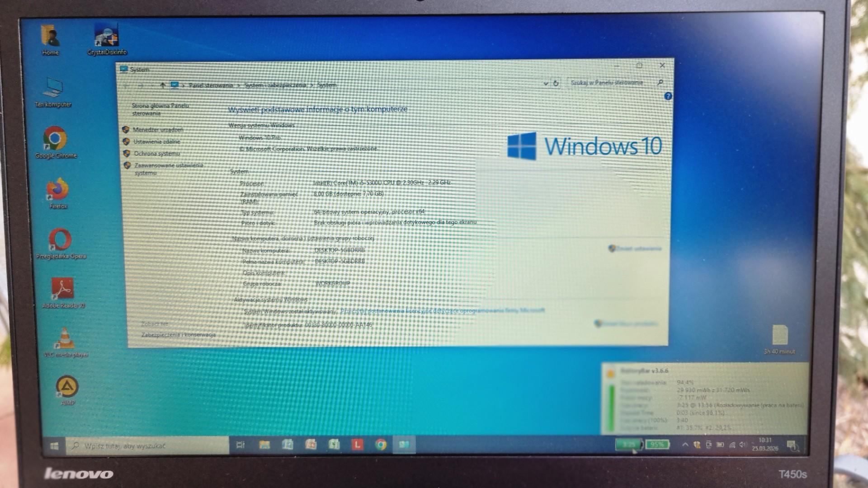Click the system battery tray icon
This screenshot has width=868, height=488.
coord(721,445)
